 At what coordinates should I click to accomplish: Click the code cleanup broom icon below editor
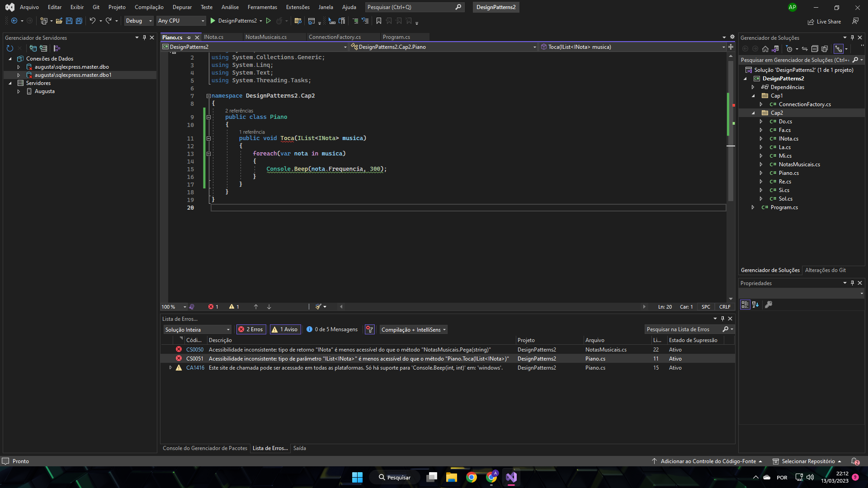(x=319, y=307)
